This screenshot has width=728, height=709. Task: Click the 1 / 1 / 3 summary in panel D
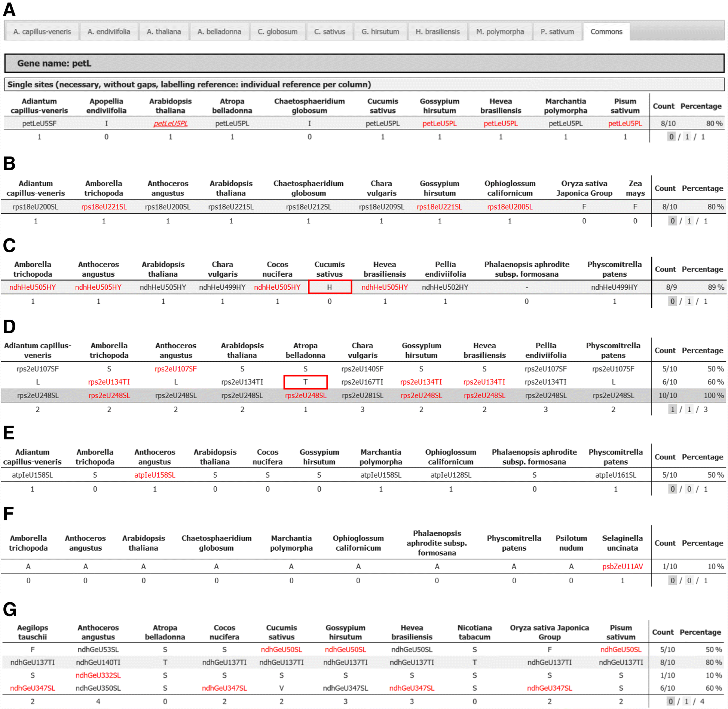pos(688,409)
